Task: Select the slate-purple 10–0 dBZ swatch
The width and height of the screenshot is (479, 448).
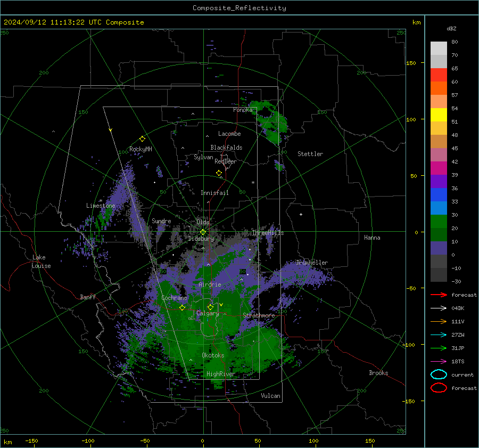Action: click(439, 248)
